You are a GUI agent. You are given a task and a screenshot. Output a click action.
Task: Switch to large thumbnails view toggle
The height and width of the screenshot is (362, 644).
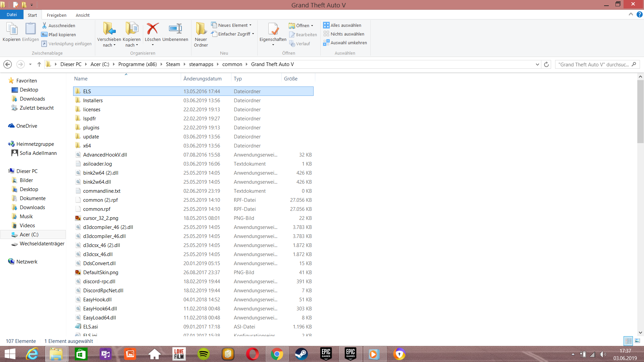[637, 341]
